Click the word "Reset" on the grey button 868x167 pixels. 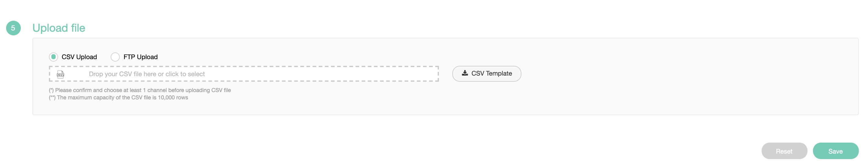coord(784,151)
